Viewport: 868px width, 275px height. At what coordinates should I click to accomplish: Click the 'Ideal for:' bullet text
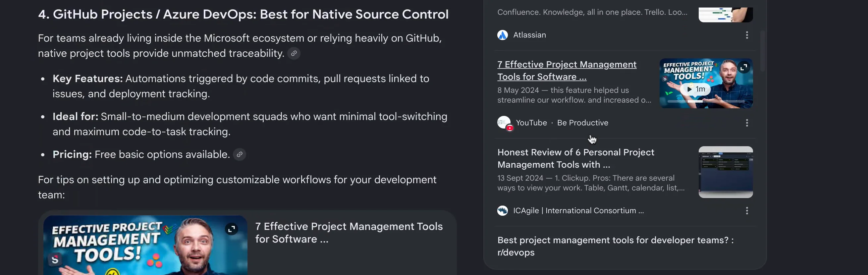[x=250, y=124]
